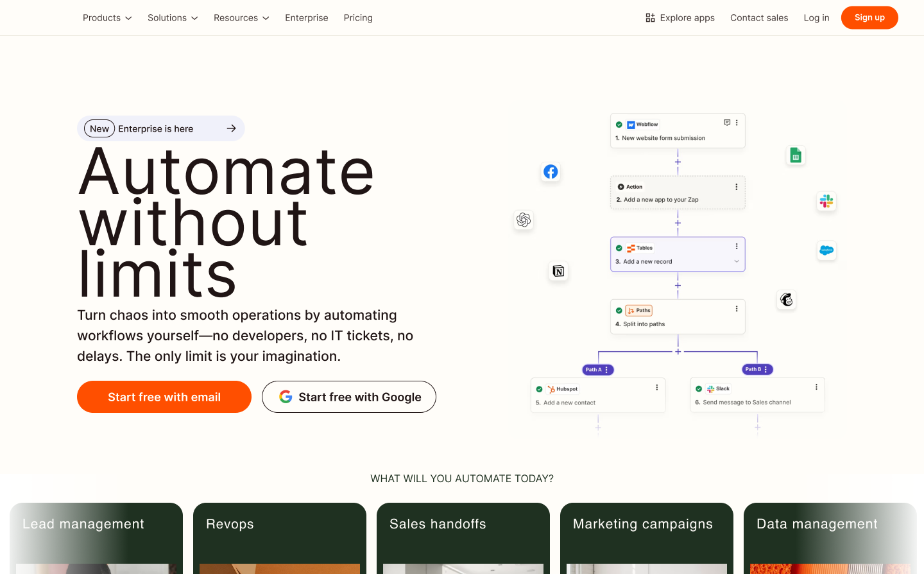This screenshot has height=574, width=924.
Task: Click the Google Sheets app icon
Action: click(x=796, y=155)
